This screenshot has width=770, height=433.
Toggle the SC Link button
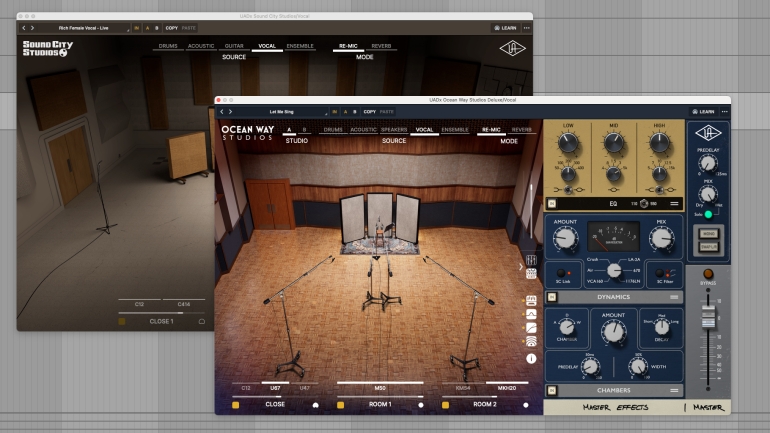561,273
